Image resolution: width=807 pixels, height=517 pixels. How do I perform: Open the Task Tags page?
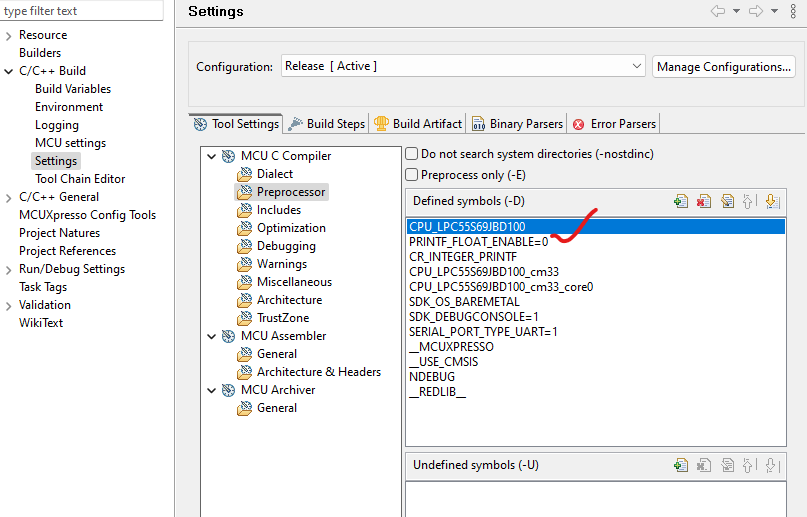pyautogui.click(x=43, y=287)
